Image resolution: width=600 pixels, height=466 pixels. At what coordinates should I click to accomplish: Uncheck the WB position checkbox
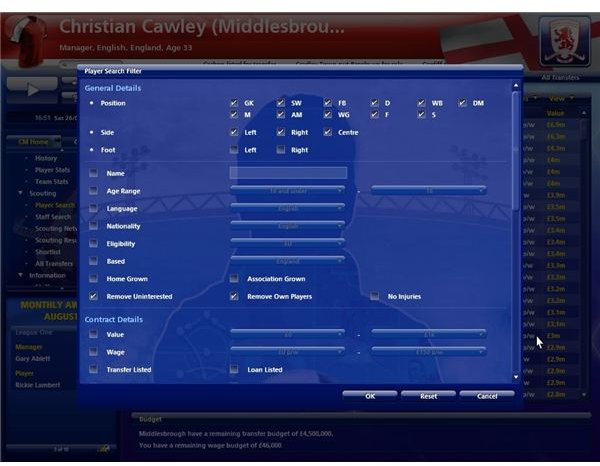tap(421, 103)
